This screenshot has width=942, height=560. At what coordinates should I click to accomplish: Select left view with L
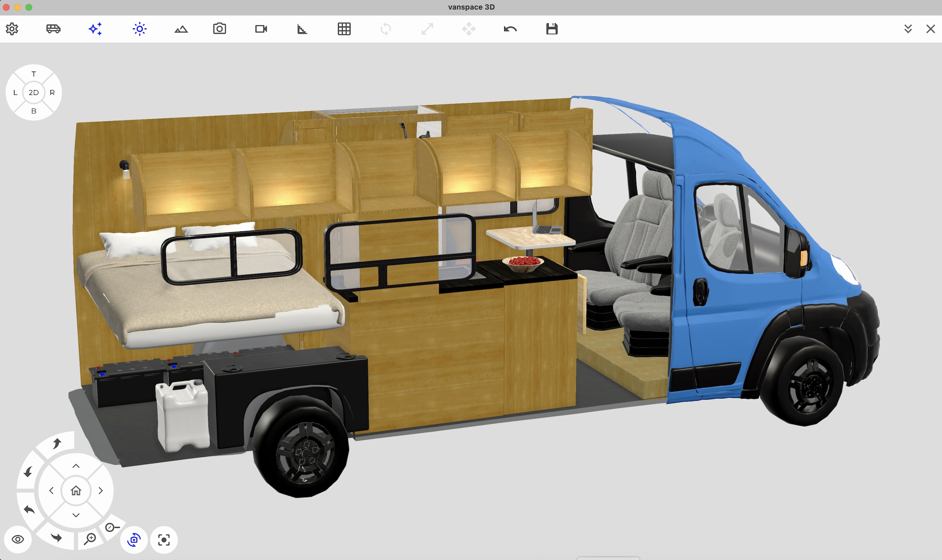coord(15,93)
